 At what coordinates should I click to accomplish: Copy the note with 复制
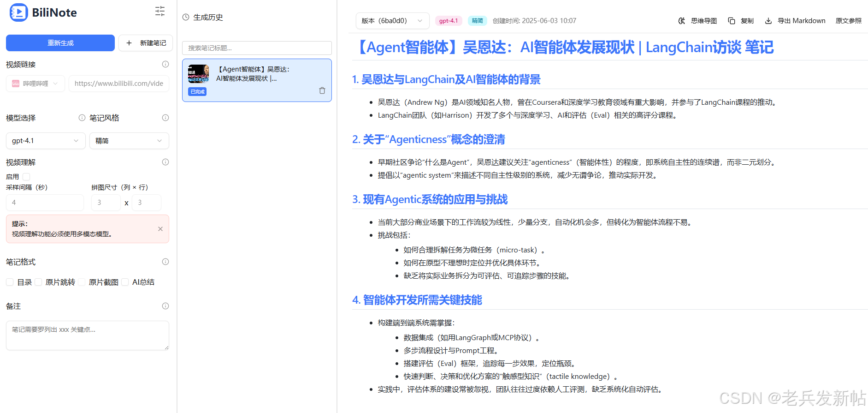click(x=741, y=21)
